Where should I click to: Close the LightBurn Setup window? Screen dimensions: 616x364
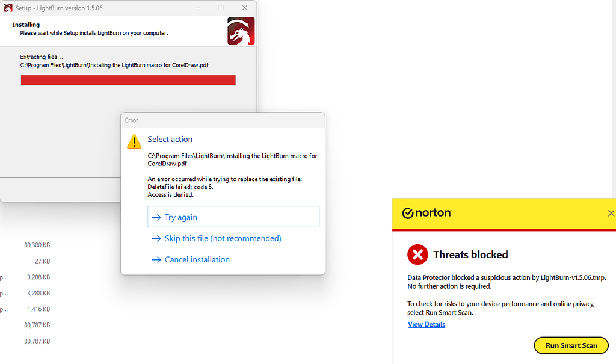(x=244, y=8)
